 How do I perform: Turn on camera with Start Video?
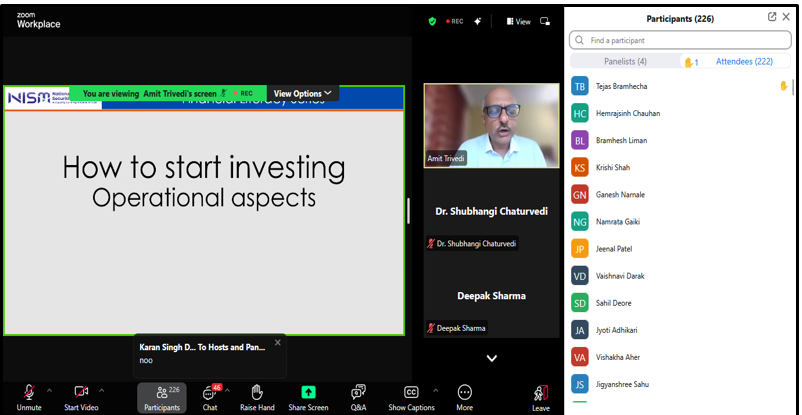coord(81,391)
